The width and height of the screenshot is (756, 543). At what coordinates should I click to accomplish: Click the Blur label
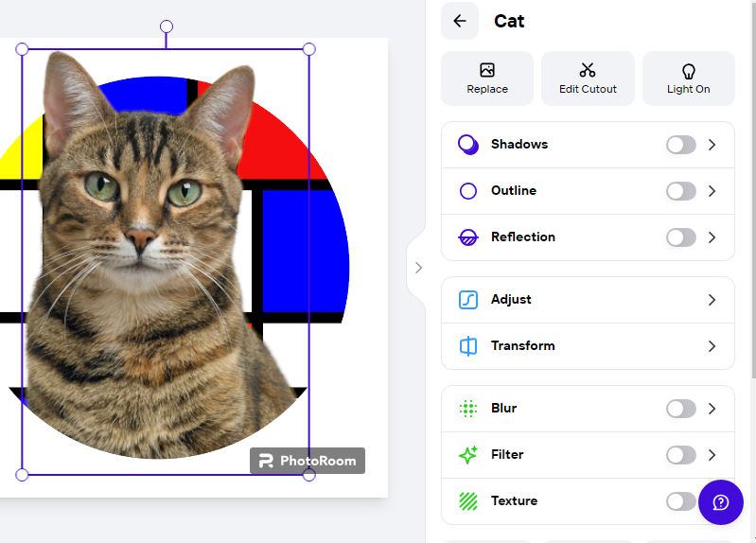[503, 408]
